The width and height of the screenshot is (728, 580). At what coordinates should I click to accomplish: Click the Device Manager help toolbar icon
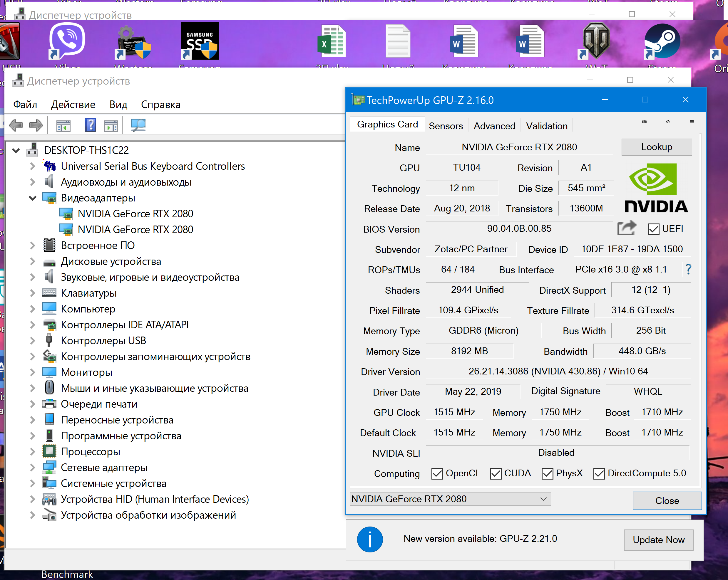90,125
